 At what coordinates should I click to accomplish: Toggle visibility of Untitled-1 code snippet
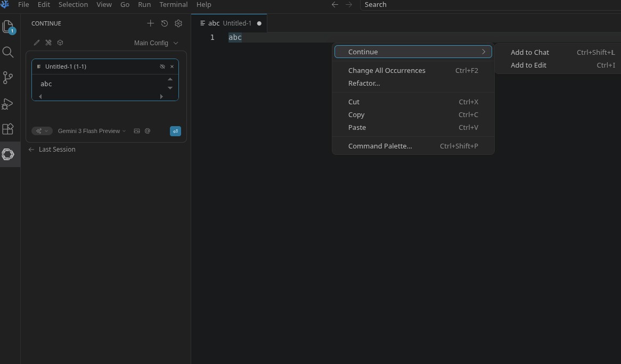point(162,67)
